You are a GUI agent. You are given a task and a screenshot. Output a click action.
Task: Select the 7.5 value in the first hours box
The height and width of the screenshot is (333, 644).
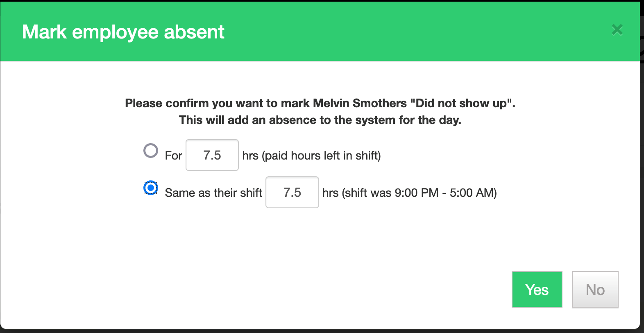point(212,155)
